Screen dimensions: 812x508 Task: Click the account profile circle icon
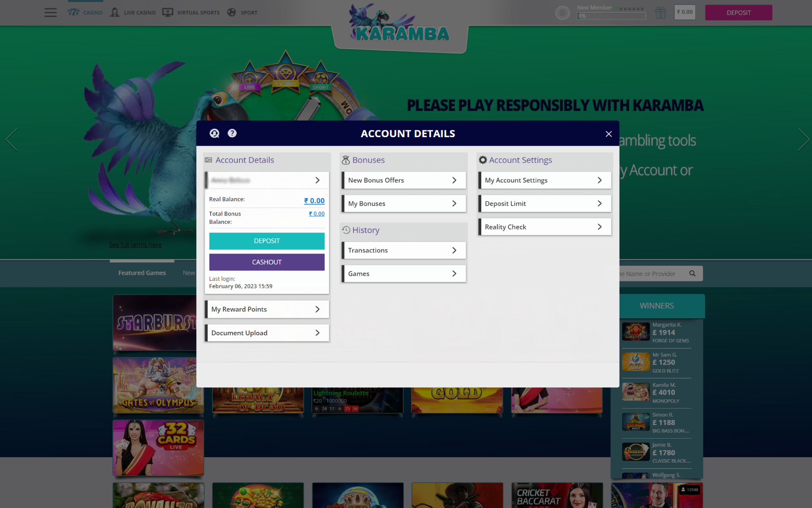562,12
